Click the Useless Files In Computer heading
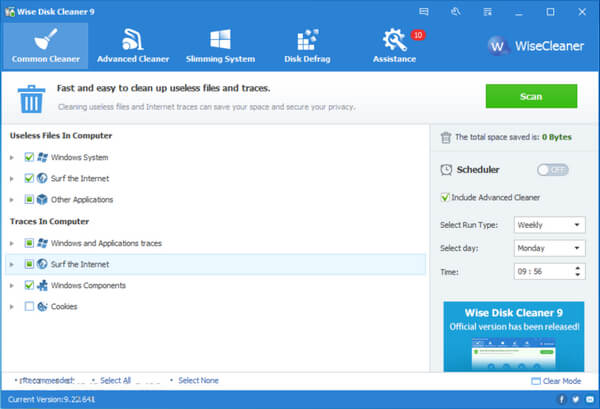The height and width of the screenshot is (409, 600). 61,136
